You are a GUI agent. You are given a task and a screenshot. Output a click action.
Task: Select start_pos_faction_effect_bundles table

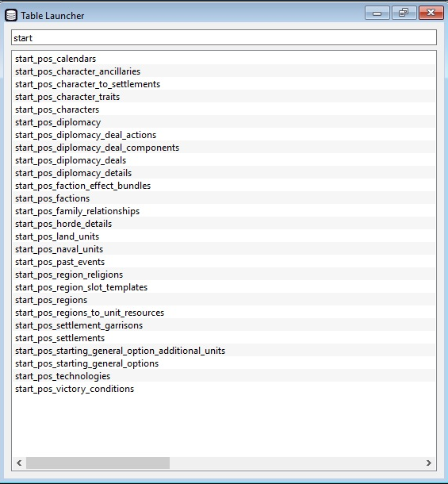224,185
